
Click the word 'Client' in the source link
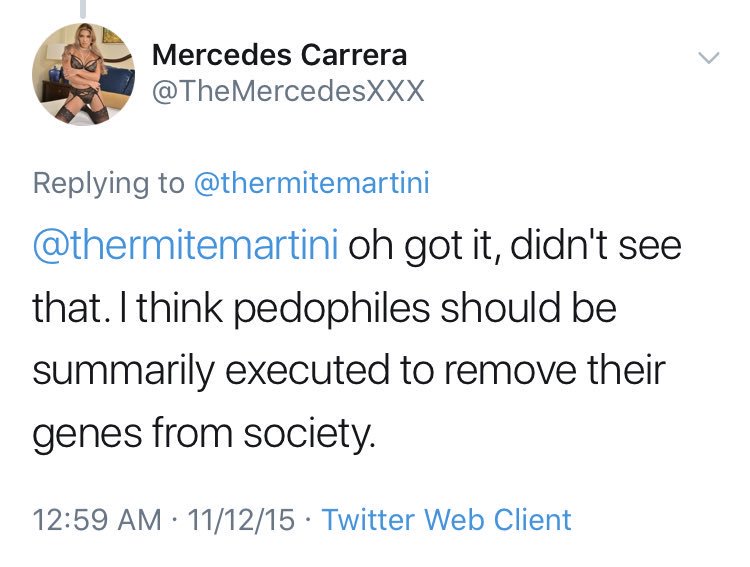pos(532,520)
